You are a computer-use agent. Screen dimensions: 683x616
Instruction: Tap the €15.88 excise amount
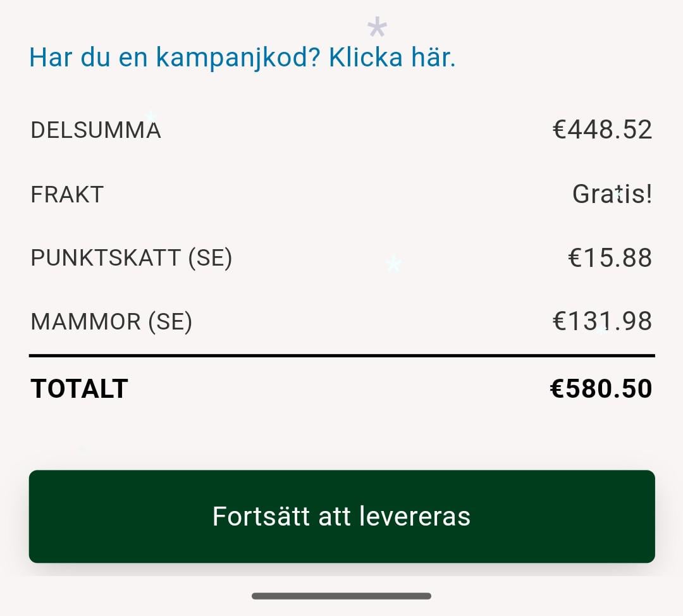(610, 257)
